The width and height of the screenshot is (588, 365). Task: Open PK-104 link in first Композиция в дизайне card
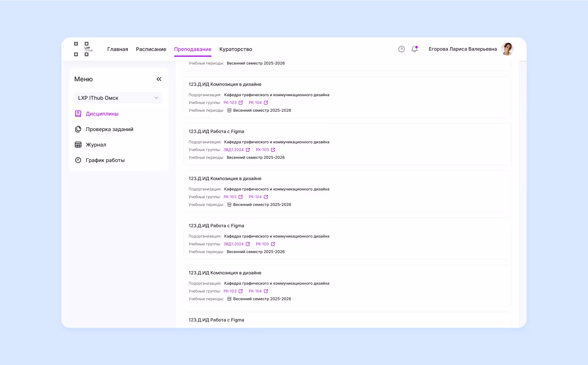click(x=255, y=103)
